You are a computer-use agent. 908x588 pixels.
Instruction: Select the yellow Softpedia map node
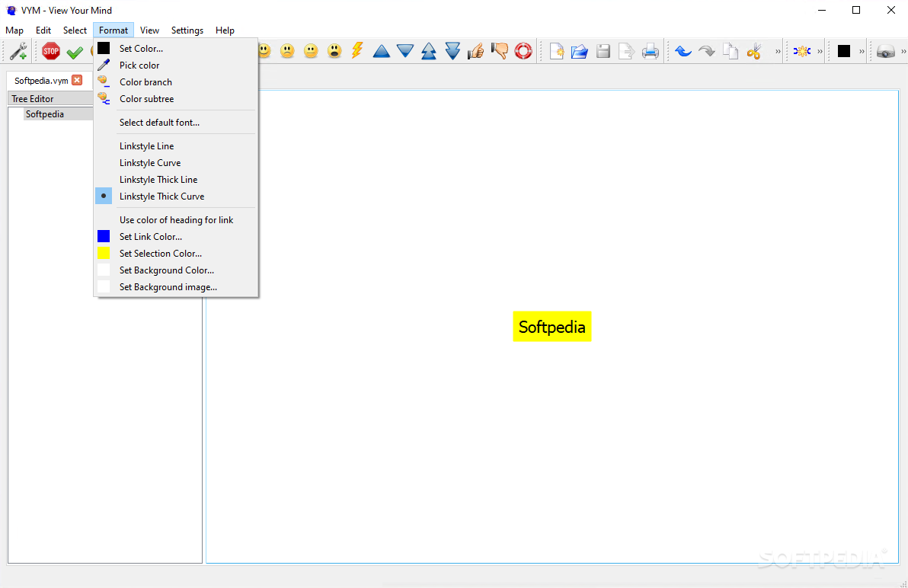click(x=552, y=327)
